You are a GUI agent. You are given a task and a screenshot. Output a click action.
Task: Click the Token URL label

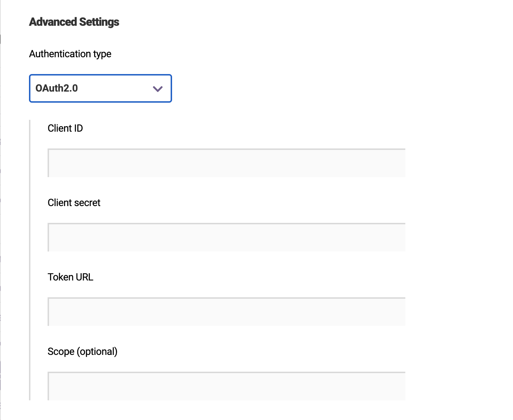coord(70,277)
